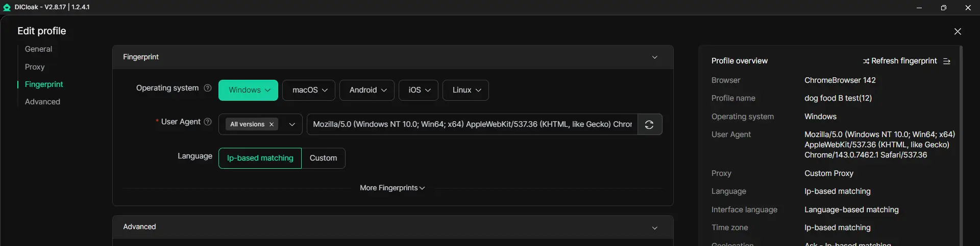
Task: Open the User Agent versions dropdown
Action: [x=292, y=124]
